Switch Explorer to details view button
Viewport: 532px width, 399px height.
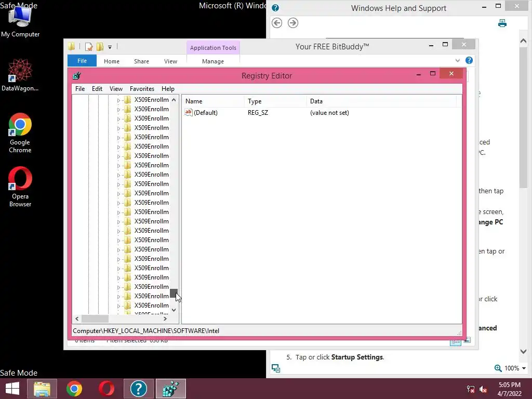pos(455,341)
